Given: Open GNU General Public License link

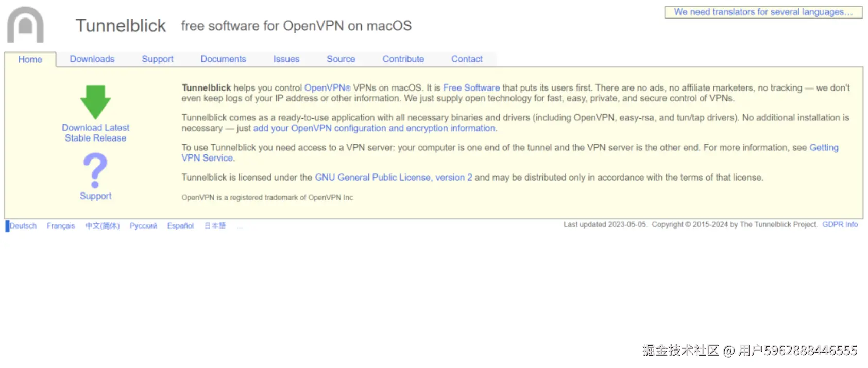Looking at the screenshot, I should point(393,178).
